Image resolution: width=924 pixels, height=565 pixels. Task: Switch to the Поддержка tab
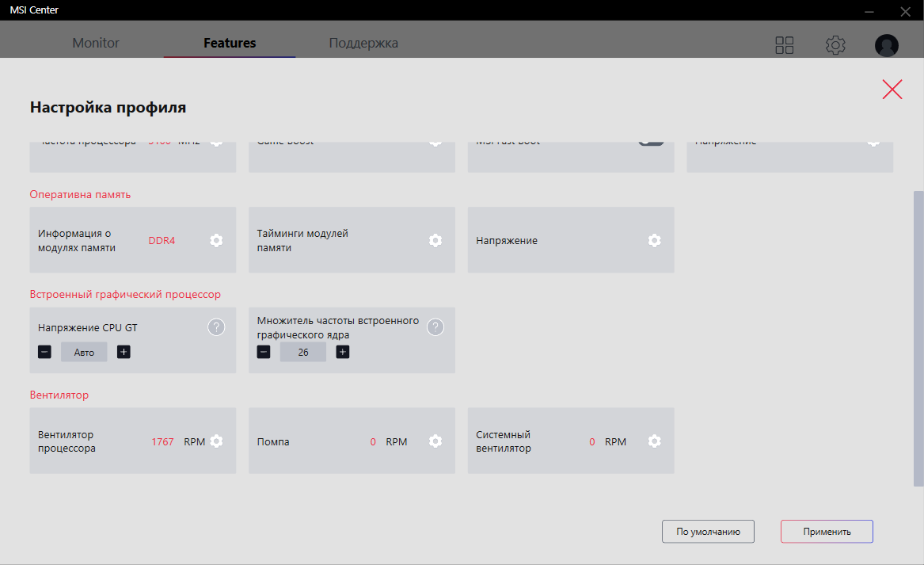(363, 43)
